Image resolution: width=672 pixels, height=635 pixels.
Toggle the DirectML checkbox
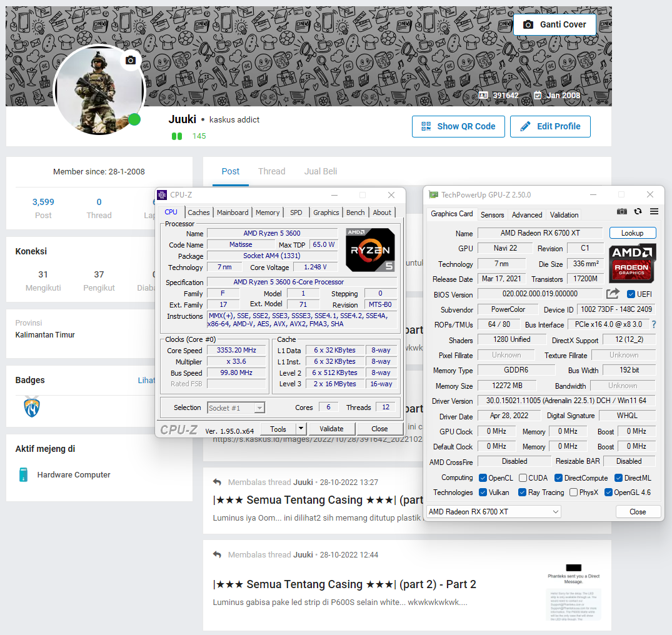click(618, 477)
